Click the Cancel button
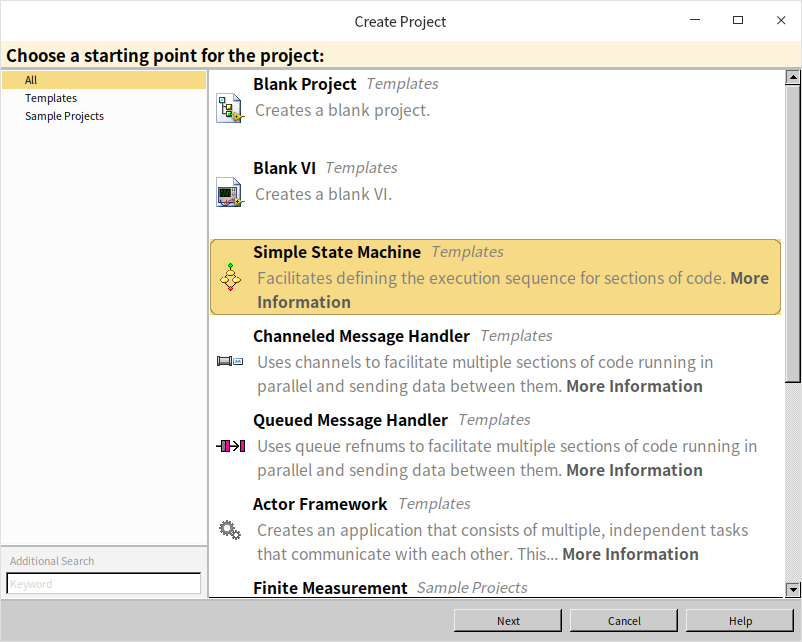This screenshot has height=642, width=802. click(x=624, y=621)
